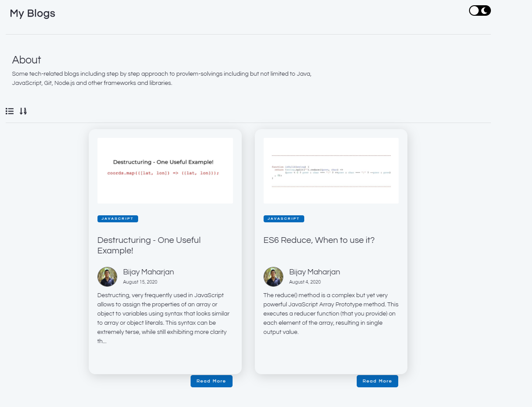
Task: Click Bijay Maharjan name above August 4 date
Action: [x=314, y=272]
